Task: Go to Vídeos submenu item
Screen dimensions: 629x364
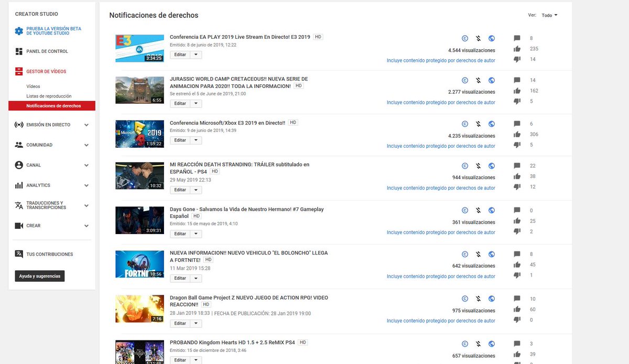Action: (33, 86)
